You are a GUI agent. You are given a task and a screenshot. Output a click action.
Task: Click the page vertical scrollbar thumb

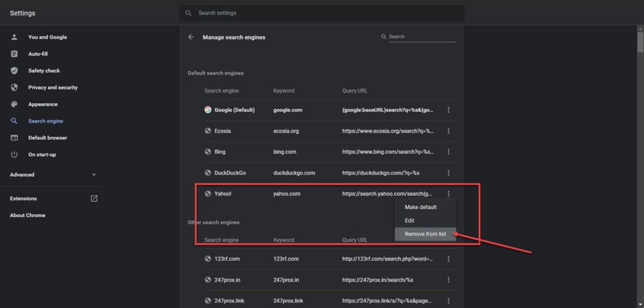pyautogui.click(x=640, y=42)
